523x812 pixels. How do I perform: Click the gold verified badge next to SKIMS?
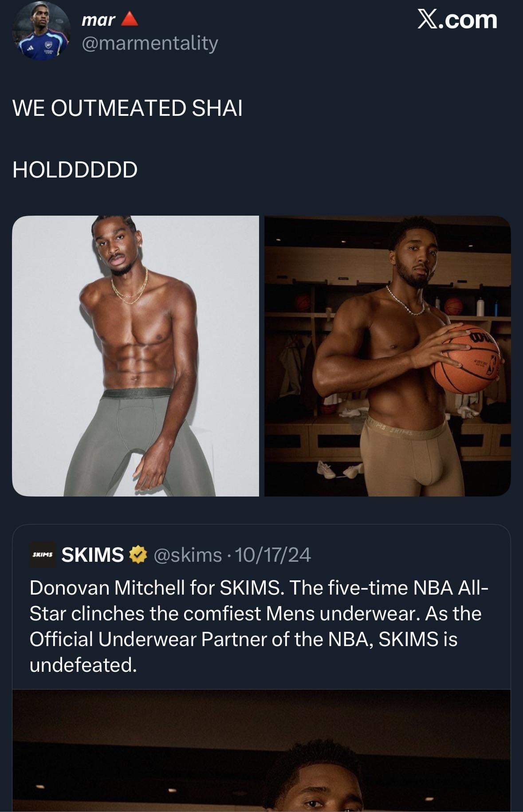tap(138, 555)
